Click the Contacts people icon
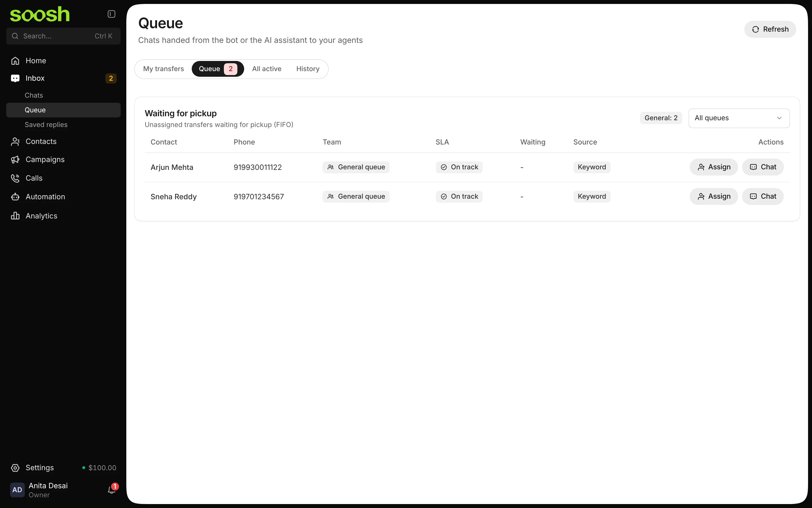 pos(15,141)
